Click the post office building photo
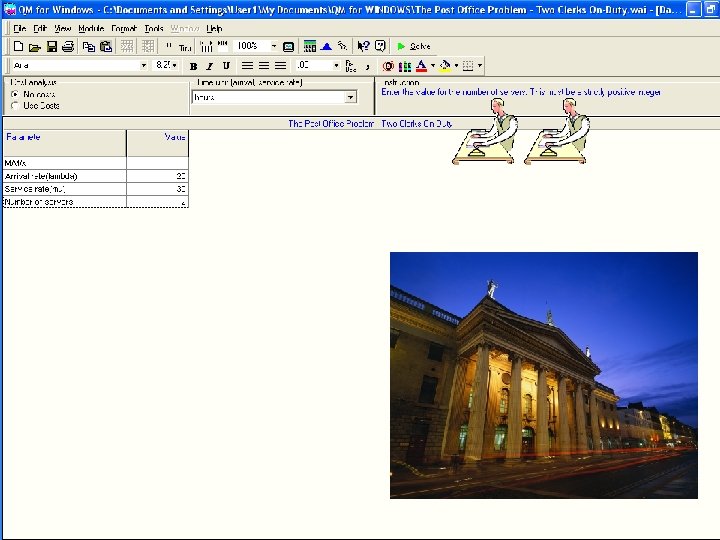The width and height of the screenshot is (720, 540). click(x=544, y=375)
